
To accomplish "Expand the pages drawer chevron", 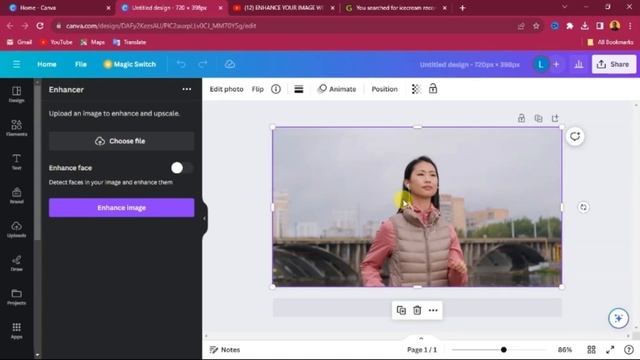I will coord(421,338).
